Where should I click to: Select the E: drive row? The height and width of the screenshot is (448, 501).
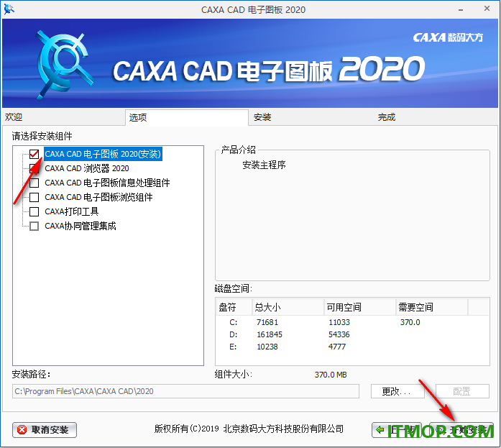pyautogui.click(x=352, y=347)
